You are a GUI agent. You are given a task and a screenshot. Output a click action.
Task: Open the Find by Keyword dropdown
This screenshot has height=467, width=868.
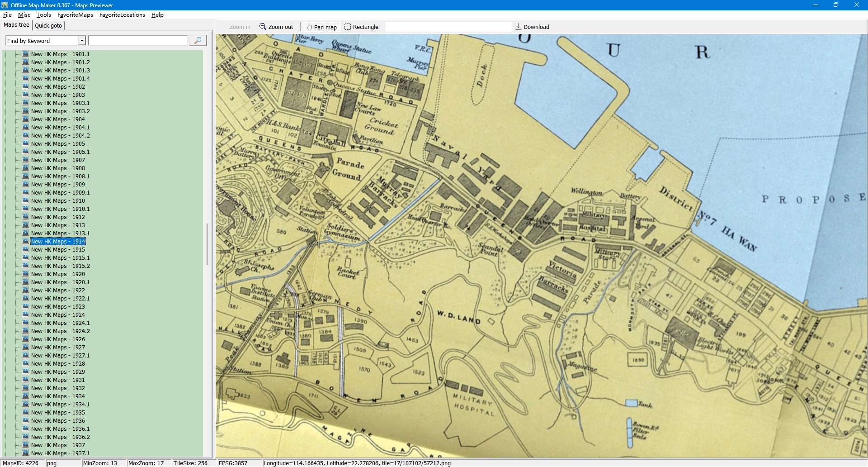click(x=82, y=41)
